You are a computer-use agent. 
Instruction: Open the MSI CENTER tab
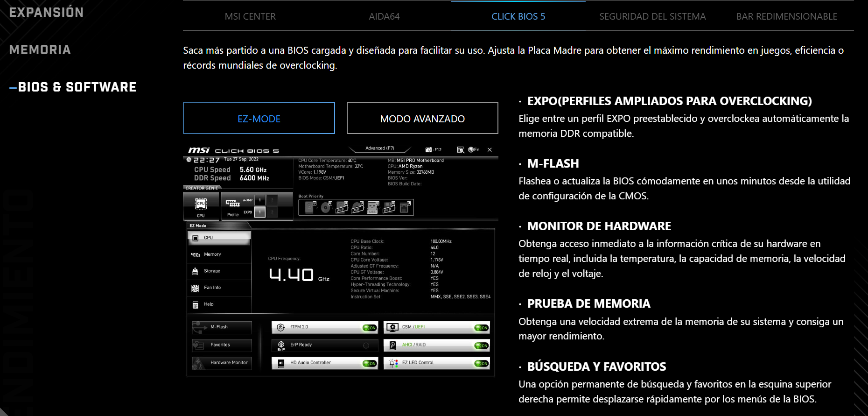pyautogui.click(x=250, y=16)
